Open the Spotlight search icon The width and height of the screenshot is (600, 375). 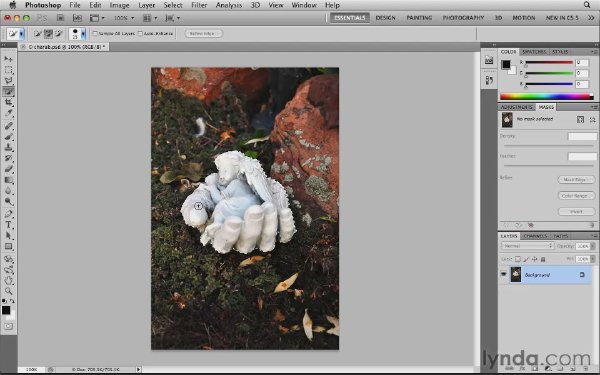point(587,5)
